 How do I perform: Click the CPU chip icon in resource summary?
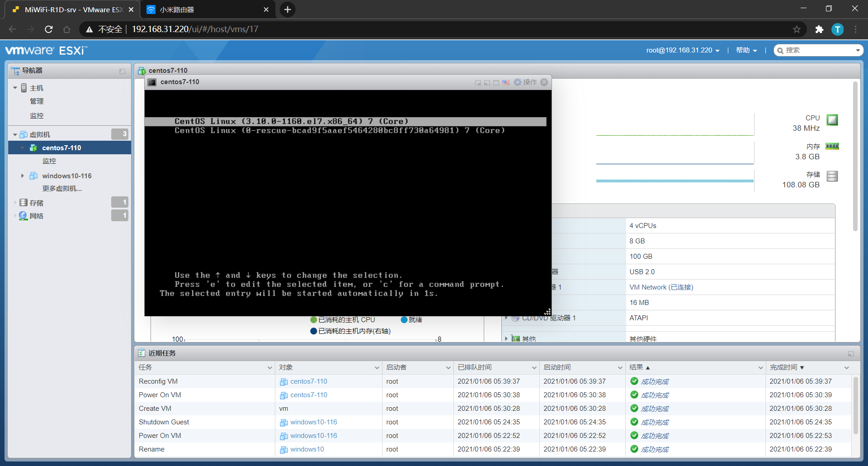[x=832, y=119]
